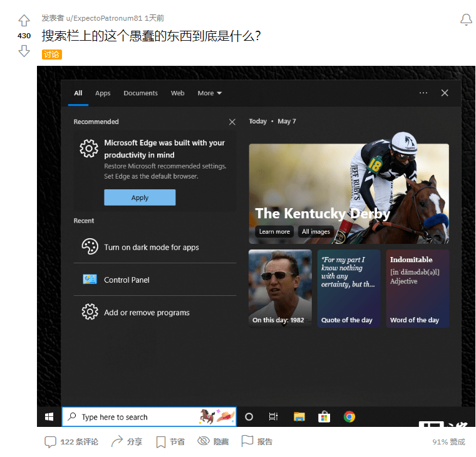The width and height of the screenshot is (476, 457).
Task: Open On this day: 1982 card
Action: click(280, 288)
